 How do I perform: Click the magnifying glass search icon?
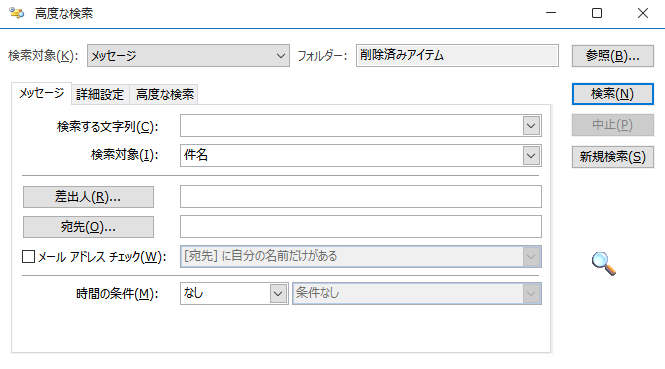point(604,263)
